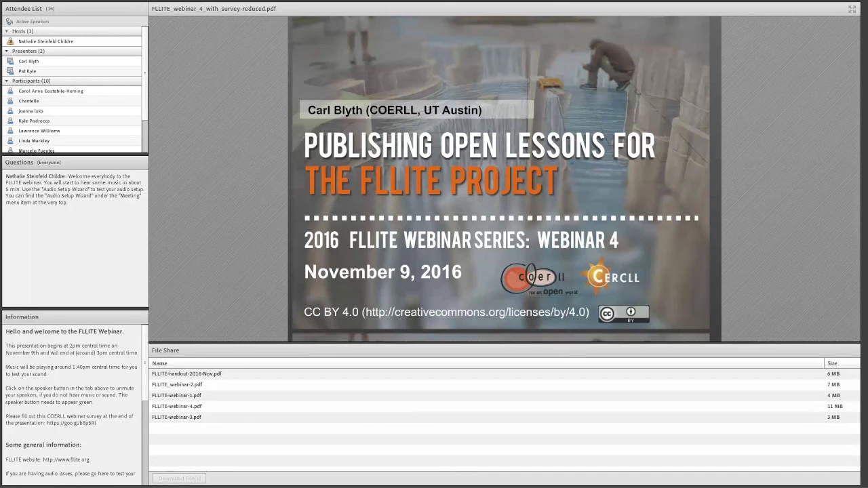868x488 pixels.
Task: Click the disabled Download File(s) button
Action: coord(178,479)
